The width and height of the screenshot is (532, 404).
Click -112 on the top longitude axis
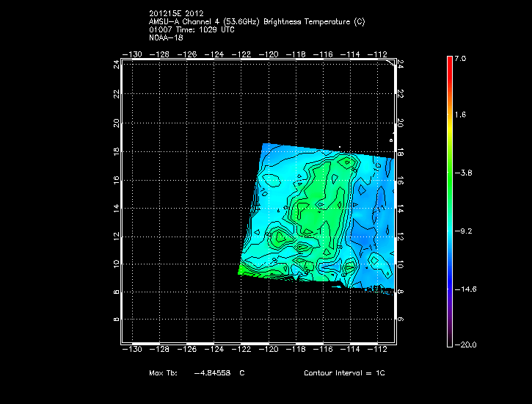(x=382, y=54)
